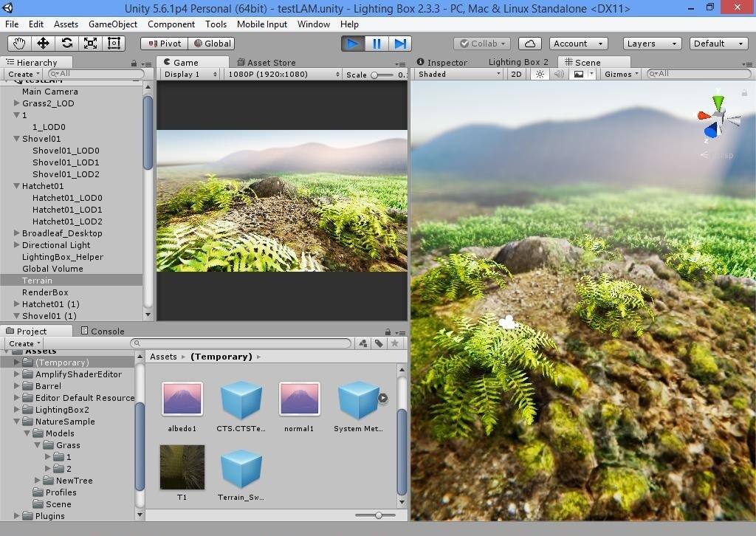Lock the Project panel
756x536 pixels.
(x=388, y=331)
